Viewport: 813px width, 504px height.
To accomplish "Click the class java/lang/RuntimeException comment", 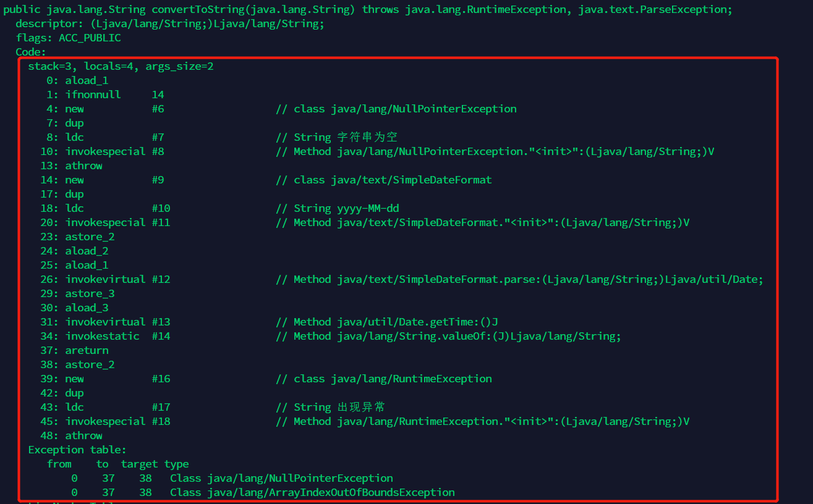I will point(393,379).
